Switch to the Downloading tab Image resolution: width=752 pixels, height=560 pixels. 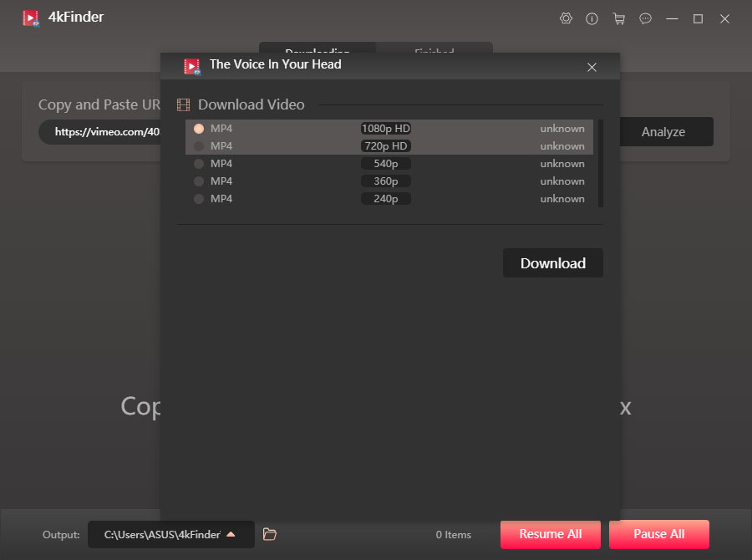click(318, 52)
